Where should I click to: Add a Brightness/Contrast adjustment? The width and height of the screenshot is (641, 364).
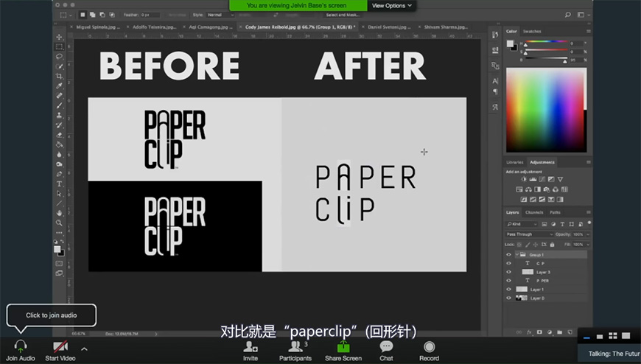(x=524, y=179)
